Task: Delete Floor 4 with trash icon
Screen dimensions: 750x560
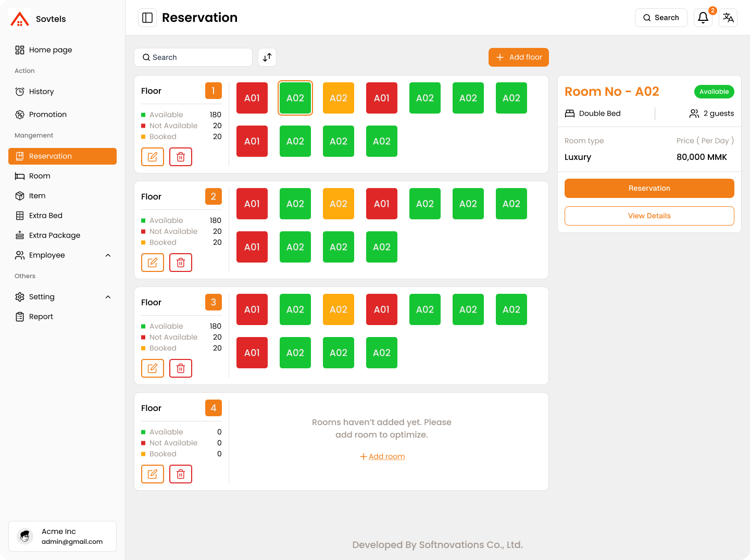Action: (181, 474)
